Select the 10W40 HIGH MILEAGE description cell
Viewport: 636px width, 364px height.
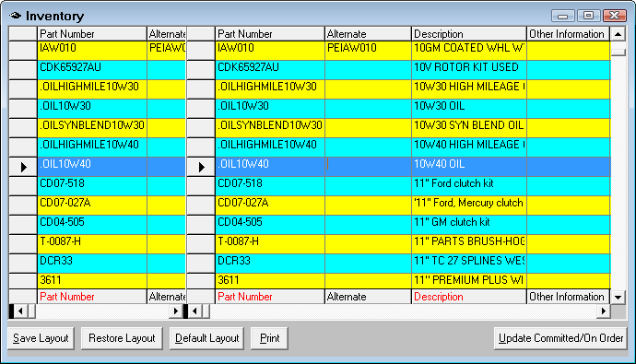(469, 147)
